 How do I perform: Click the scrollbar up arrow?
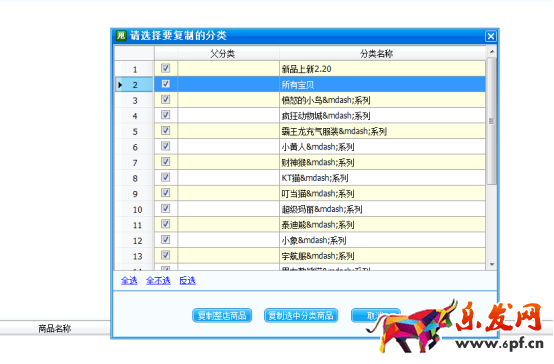pyautogui.click(x=491, y=52)
